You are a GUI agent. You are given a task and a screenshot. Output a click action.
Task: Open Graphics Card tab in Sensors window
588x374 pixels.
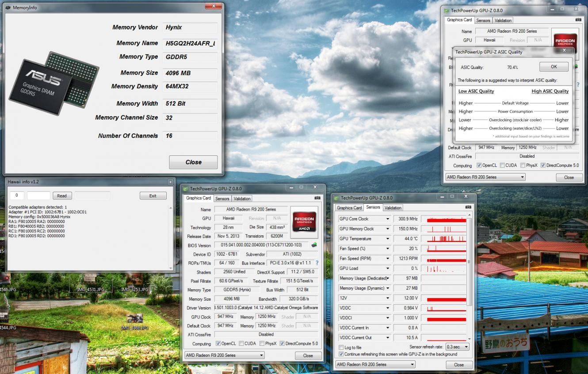(349, 208)
